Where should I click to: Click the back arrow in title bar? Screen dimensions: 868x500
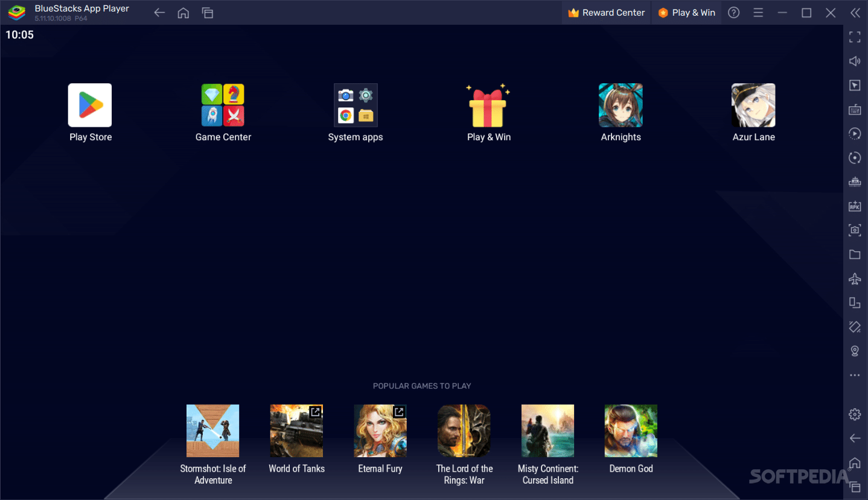point(159,13)
